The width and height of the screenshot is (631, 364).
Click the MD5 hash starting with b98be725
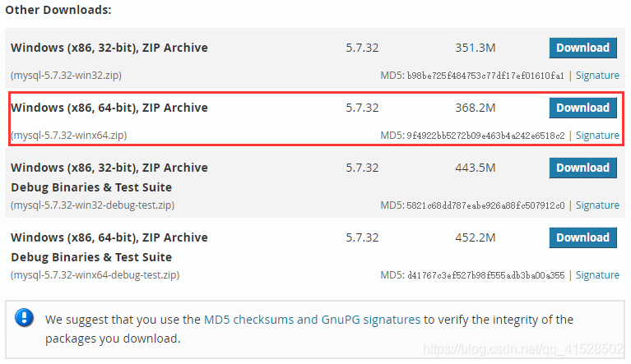(485, 76)
